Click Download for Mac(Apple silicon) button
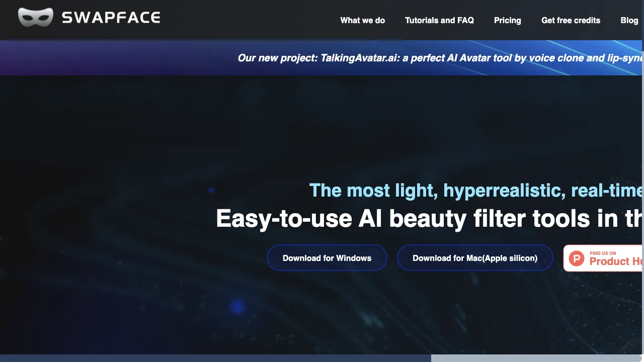Viewport: 644px width, 362px height. pyautogui.click(x=475, y=258)
